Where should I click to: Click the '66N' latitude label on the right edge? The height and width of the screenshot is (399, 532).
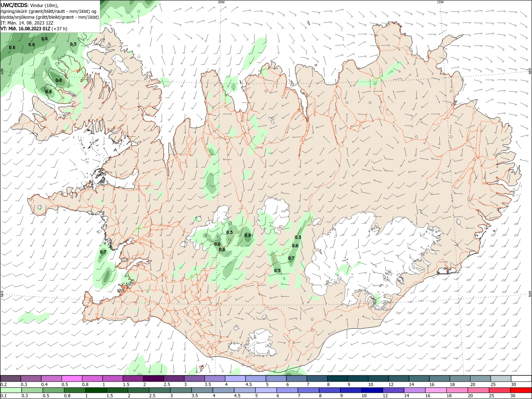(x=530, y=72)
